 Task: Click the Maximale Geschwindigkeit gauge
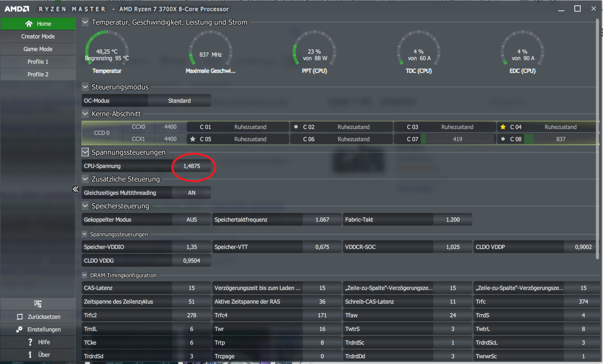(x=211, y=52)
